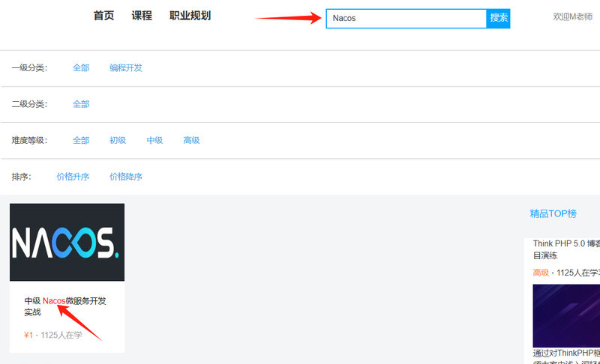Select 全部 under 一级分类
Screen dimensions: 600x364
[x=81, y=68]
